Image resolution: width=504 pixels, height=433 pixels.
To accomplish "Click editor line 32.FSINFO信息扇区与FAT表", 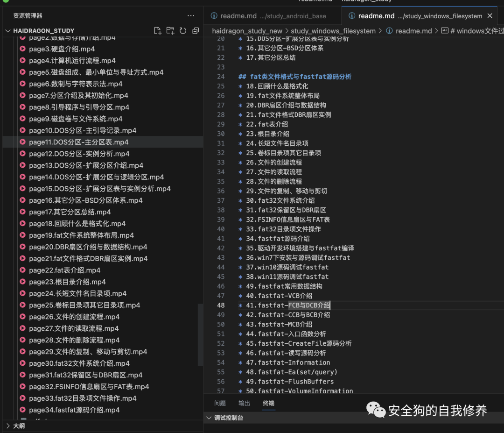I will tap(288, 220).
